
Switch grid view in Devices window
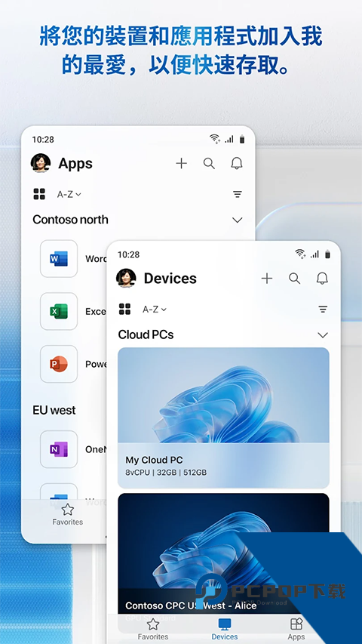[124, 310]
